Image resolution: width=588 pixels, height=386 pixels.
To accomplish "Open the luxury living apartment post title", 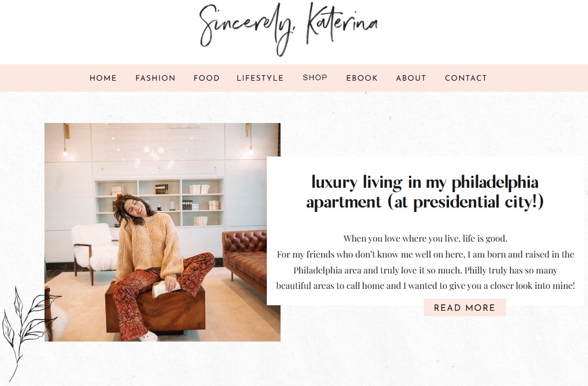I will (425, 192).
